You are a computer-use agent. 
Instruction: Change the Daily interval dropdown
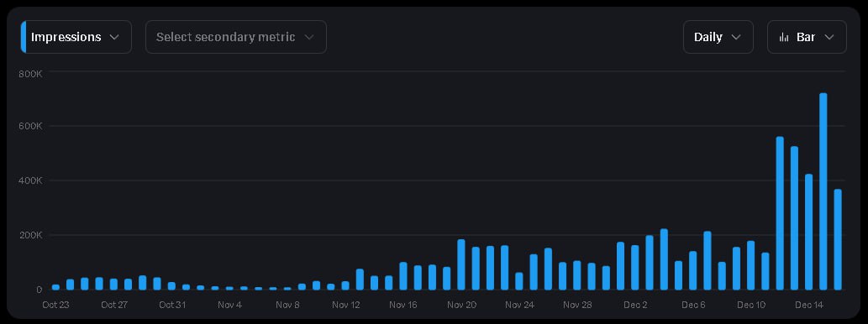(x=718, y=37)
